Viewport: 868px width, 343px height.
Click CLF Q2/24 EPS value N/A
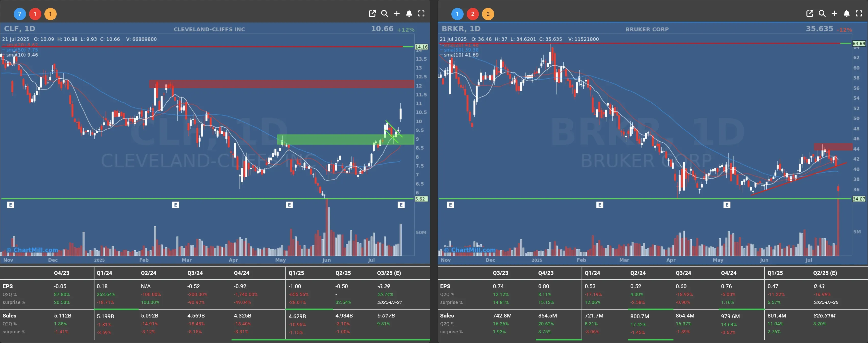pos(146,286)
